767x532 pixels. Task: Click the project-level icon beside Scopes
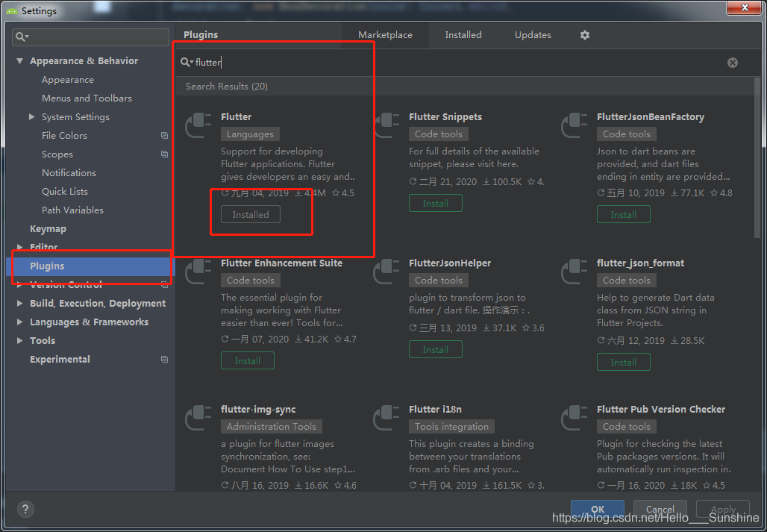[x=164, y=154]
